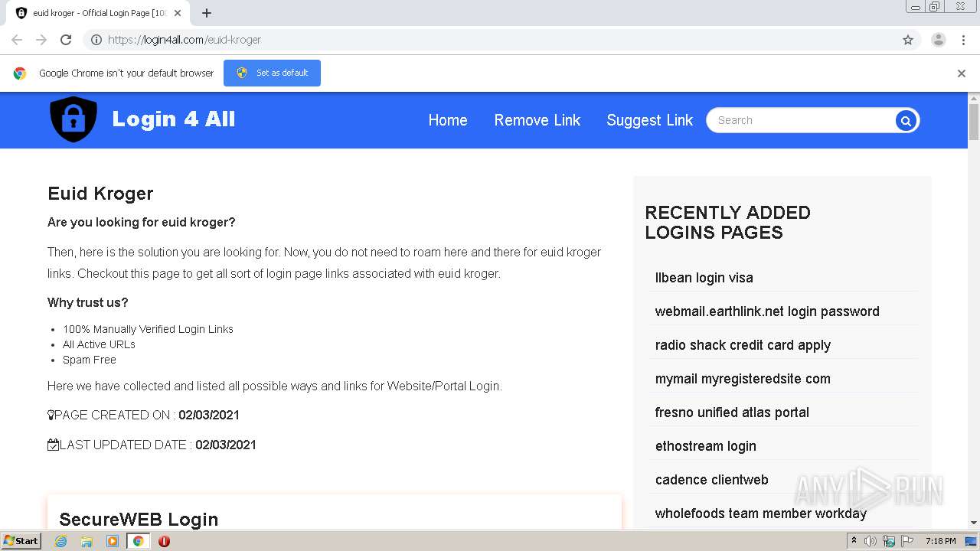The height and width of the screenshot is (551, 980).
Task: Click the red stop-sign taskbar icon
Action: point(164,541)
